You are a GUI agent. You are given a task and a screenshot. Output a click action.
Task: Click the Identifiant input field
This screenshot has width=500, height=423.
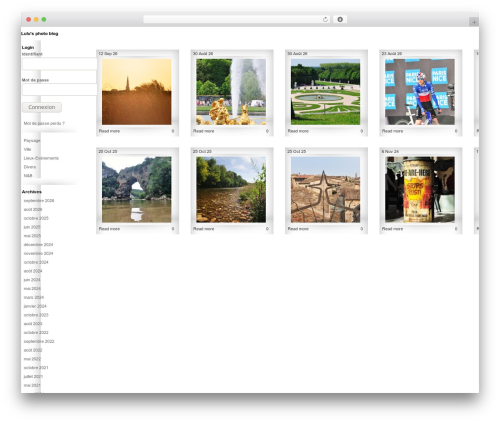(60, 64)
